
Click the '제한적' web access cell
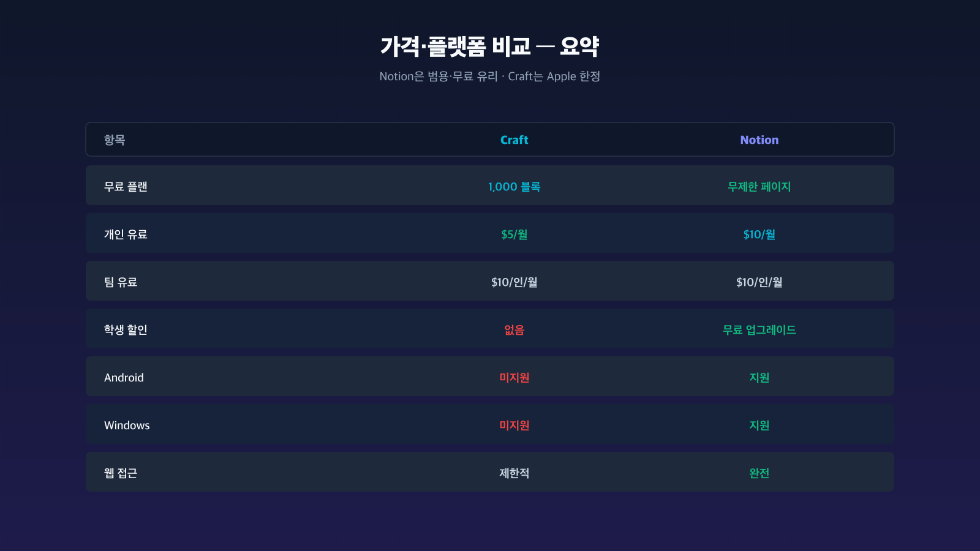tap(514, 473)
